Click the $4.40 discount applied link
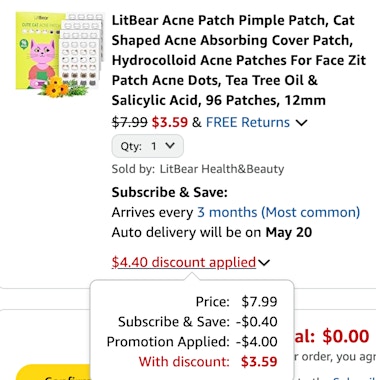 tap(184, 262)
